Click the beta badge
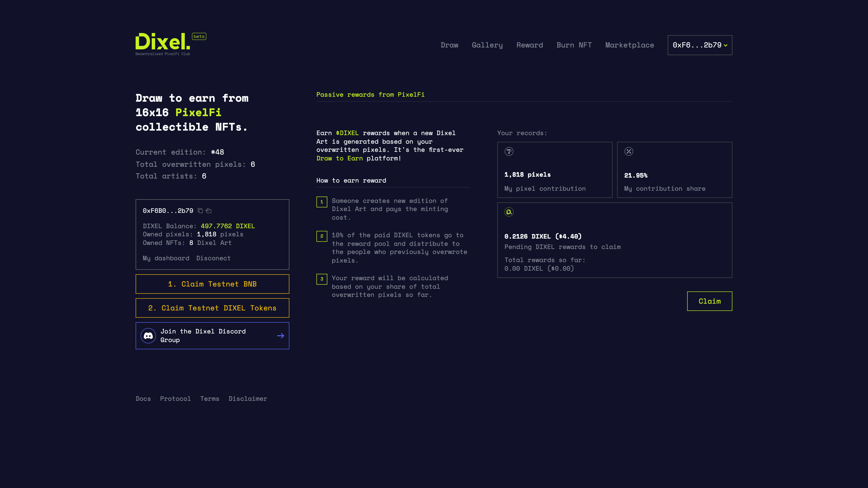This screenshot has height=488, width=868. (199, 36)
